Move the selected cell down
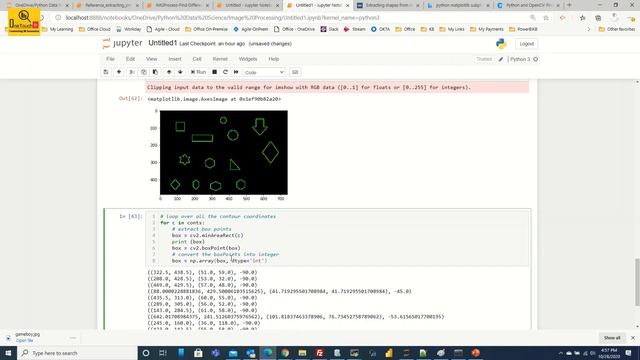This screenshot has width=640, height=360. 180,72
